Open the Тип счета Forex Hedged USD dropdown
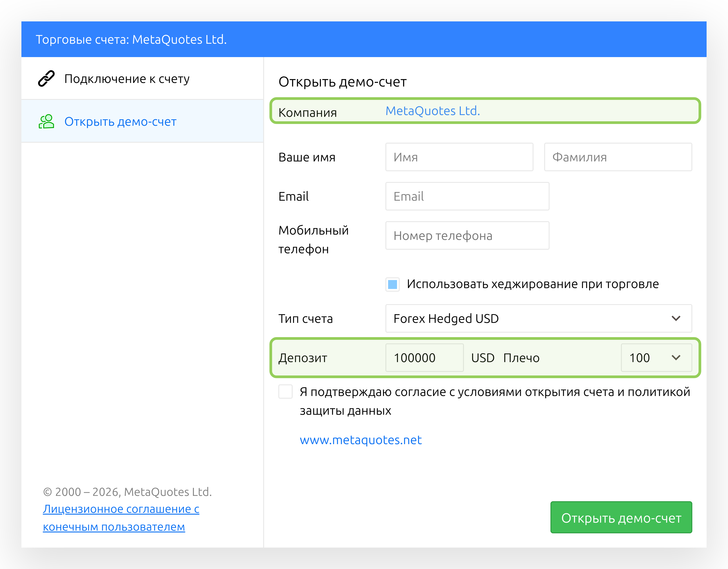The width and height of the screenshot is (728, 569). [x=539, y=318]
